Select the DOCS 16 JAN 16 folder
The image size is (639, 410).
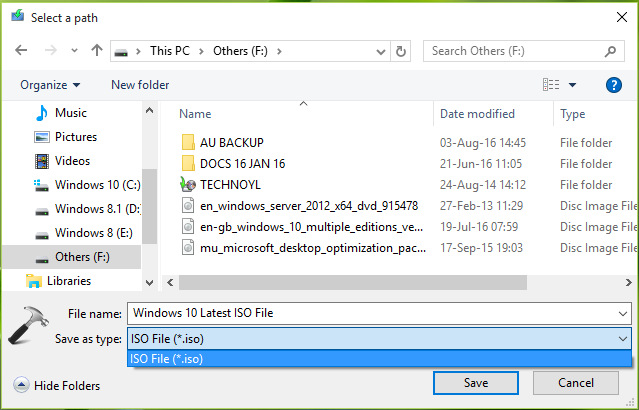pos(242,164)
